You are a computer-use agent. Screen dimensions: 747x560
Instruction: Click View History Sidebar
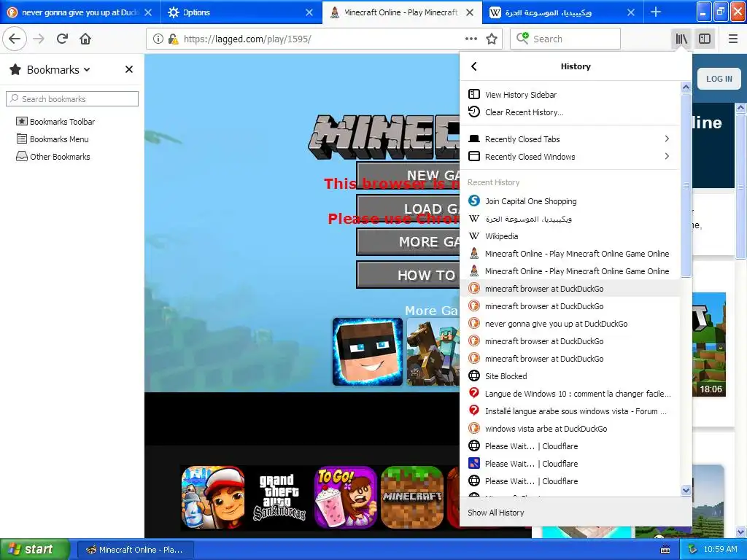[x=570, y=94]
